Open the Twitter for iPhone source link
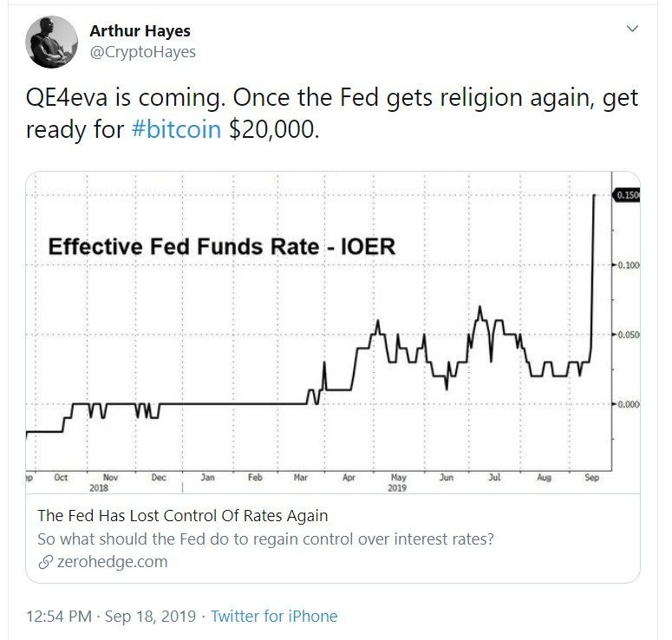Viewport: 672px width, 640px height. click(x=274, y=616)
